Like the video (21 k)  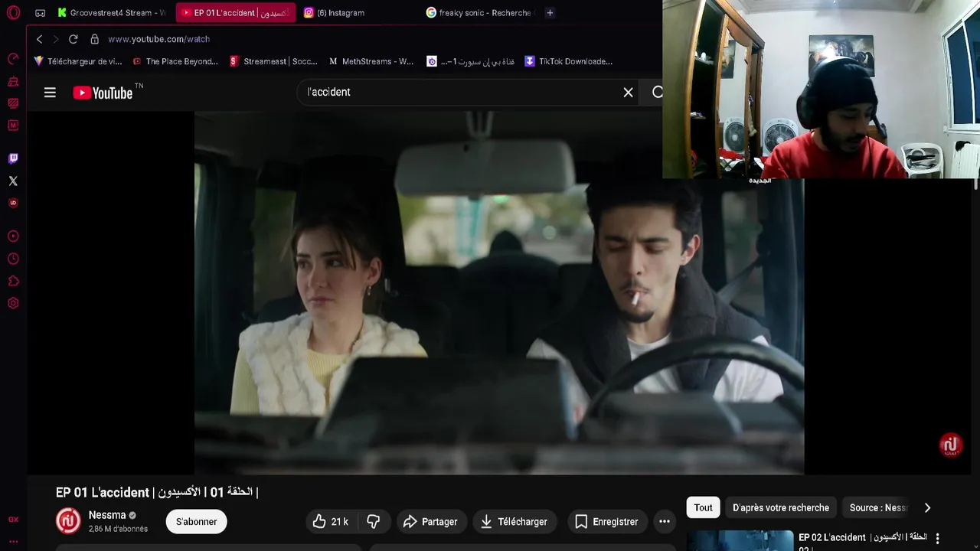click(330, 522)
